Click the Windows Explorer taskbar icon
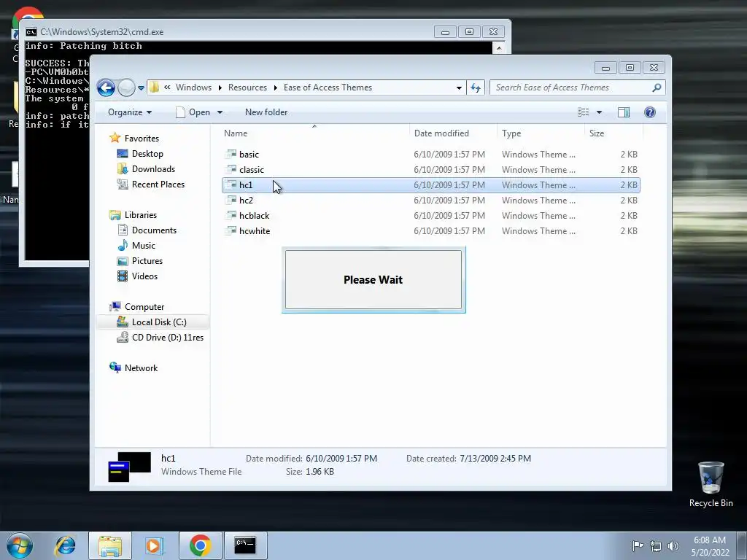Viewport: 747px width, 560px height. pyautogui.click(x=110, y=545)
